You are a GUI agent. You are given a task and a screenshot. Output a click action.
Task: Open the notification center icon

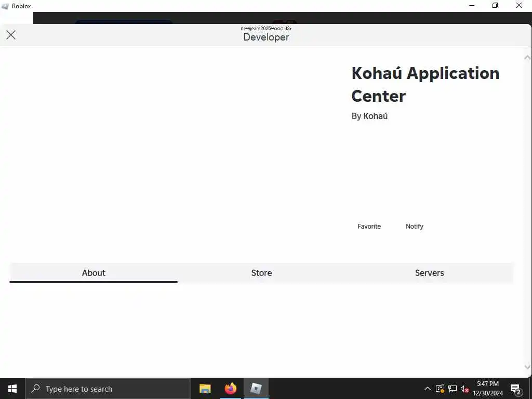(516, 389)
